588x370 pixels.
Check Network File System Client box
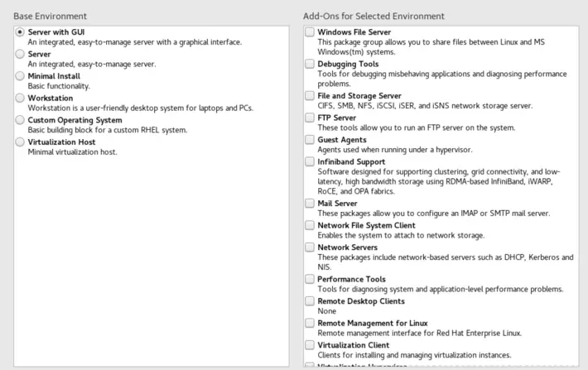point(309,225)
